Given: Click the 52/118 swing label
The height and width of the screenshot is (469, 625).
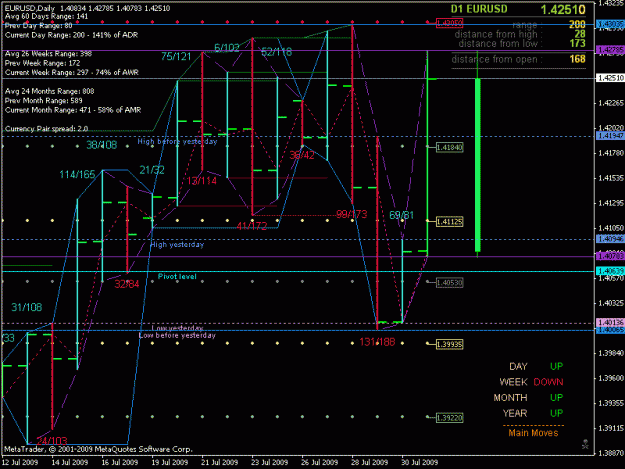Looking at the screenshot, I should [x=277, y=52].
